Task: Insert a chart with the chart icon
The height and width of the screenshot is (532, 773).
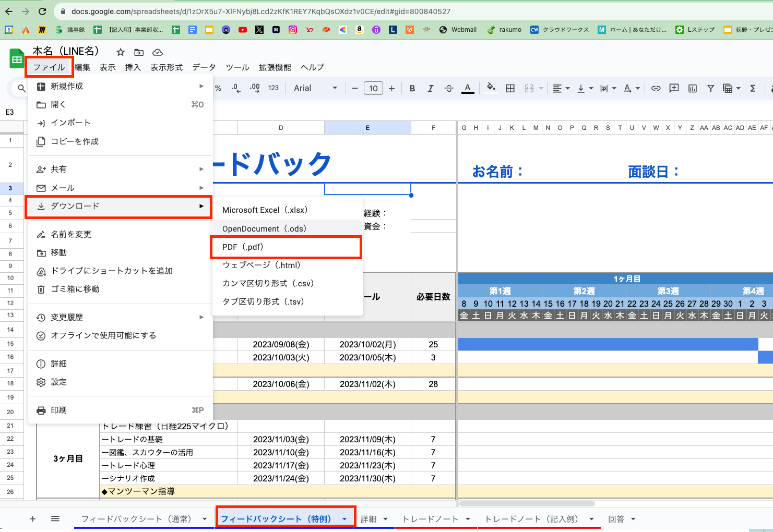Action: 692,88
